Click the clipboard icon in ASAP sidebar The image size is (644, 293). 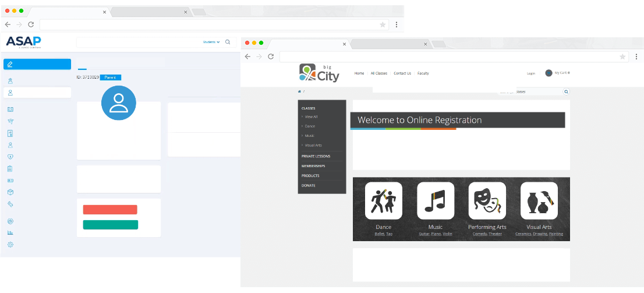10,168
